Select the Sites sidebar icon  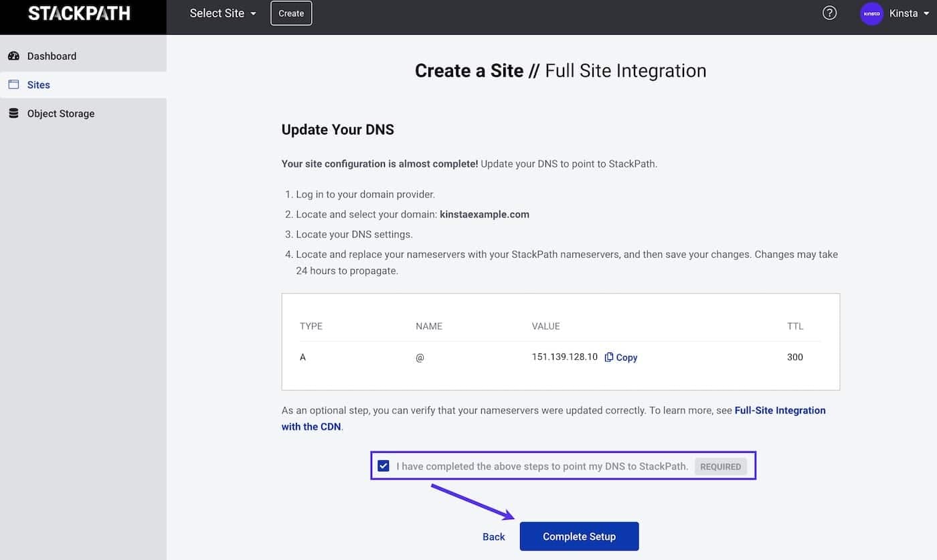[x=13, y=84]
